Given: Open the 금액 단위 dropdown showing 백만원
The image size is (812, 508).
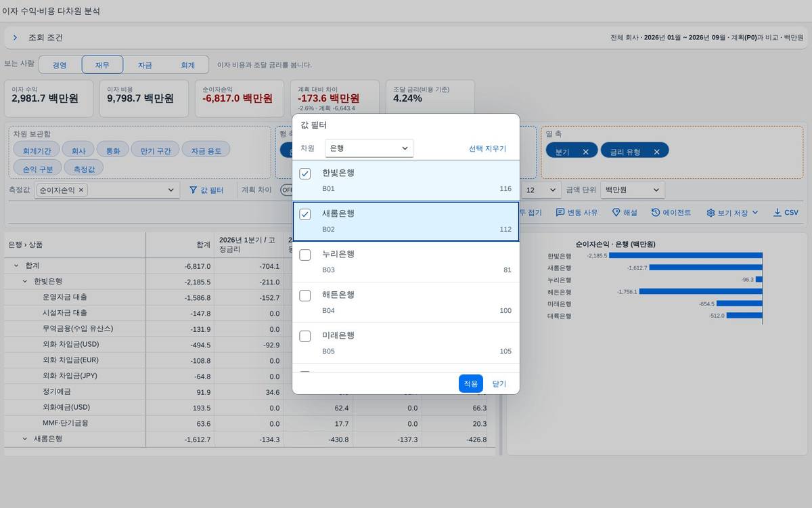Looking at the screenshot, I should point(633,190).
